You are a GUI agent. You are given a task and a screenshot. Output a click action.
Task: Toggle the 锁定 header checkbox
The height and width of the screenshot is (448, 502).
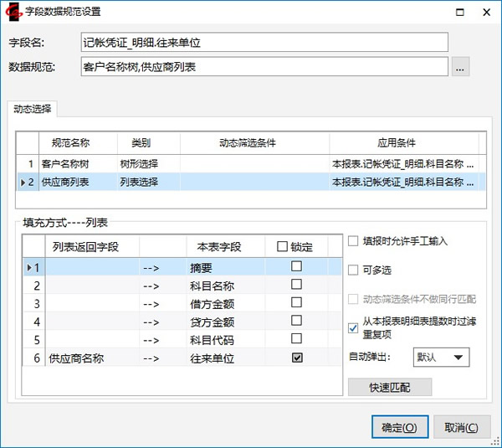pos(280,246)
